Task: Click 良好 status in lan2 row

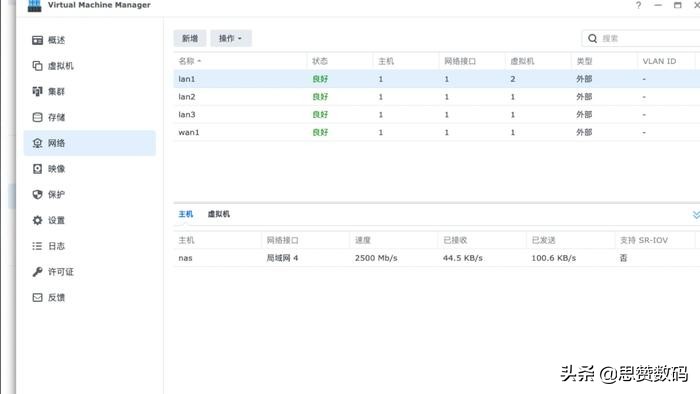Action: pos(320,97)
